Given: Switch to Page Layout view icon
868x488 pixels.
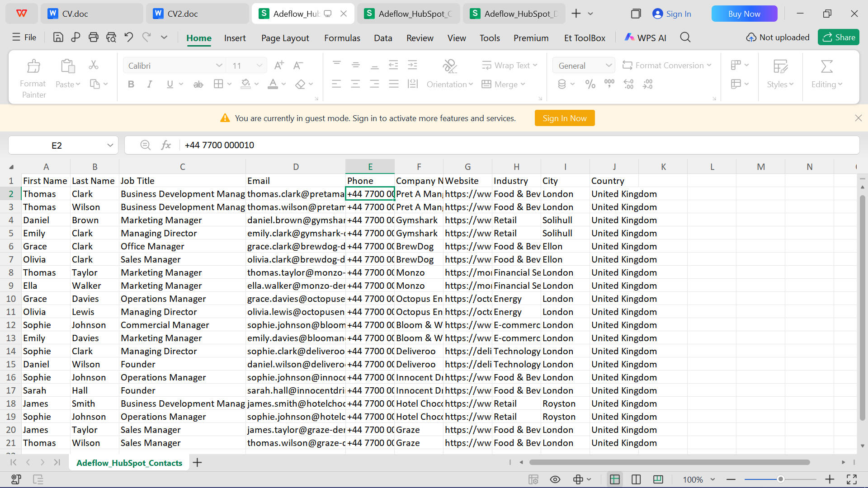Looking at the screenshot, I should click(636, 479).
